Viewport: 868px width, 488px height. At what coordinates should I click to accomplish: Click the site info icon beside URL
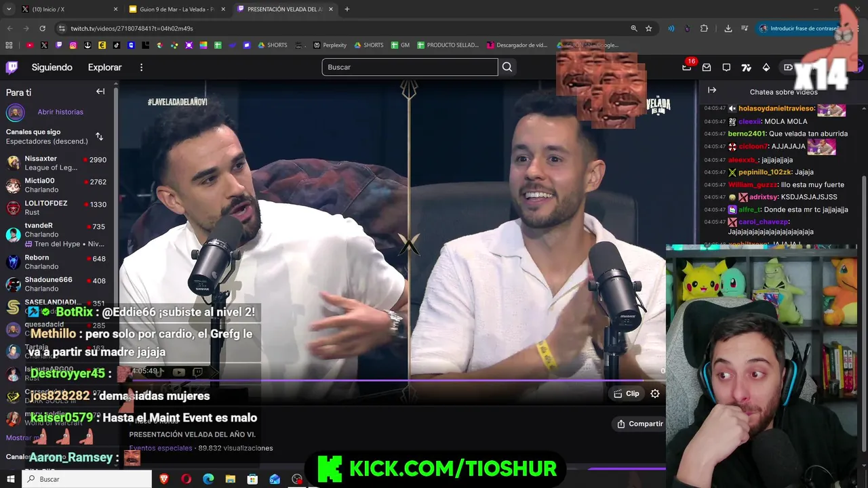tap(62, 28)
